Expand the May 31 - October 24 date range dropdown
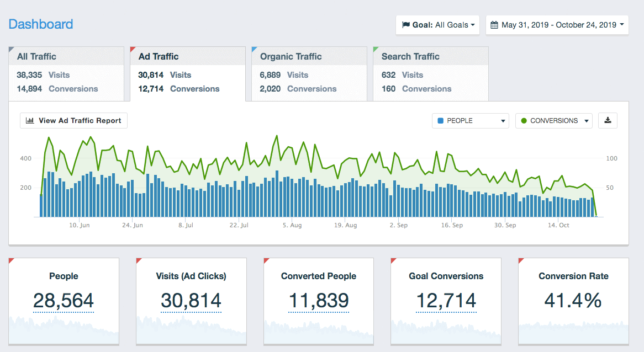This screenshot has height=352, width=644. click(x=557, y=25)
